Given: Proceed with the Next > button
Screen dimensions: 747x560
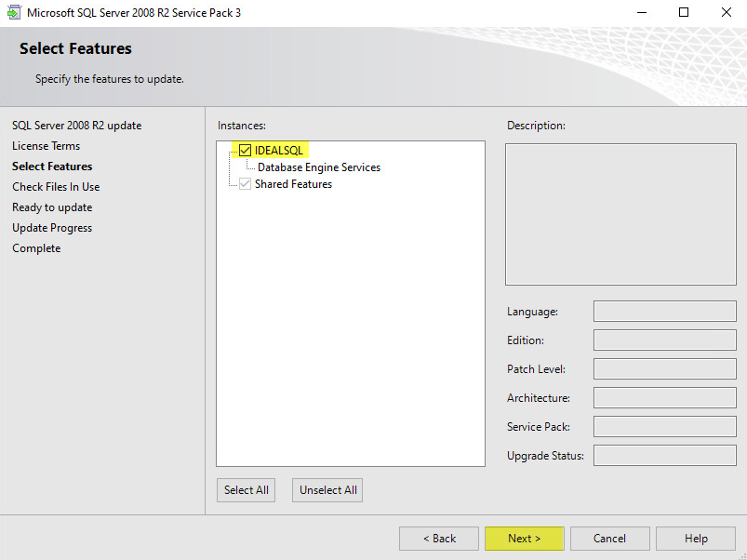Looking at the screenshot, I should tap(524, 539).
